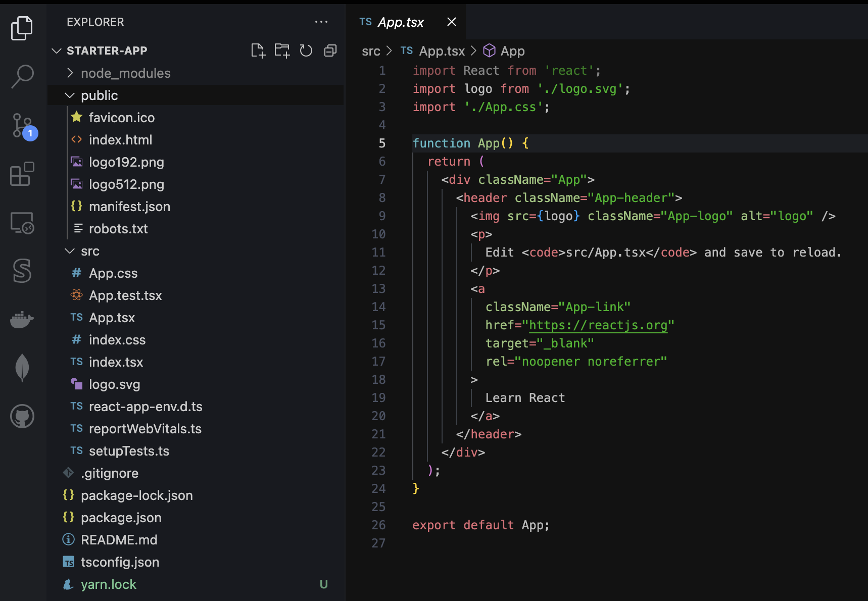Open the GitHub view

tap(22, 416)
